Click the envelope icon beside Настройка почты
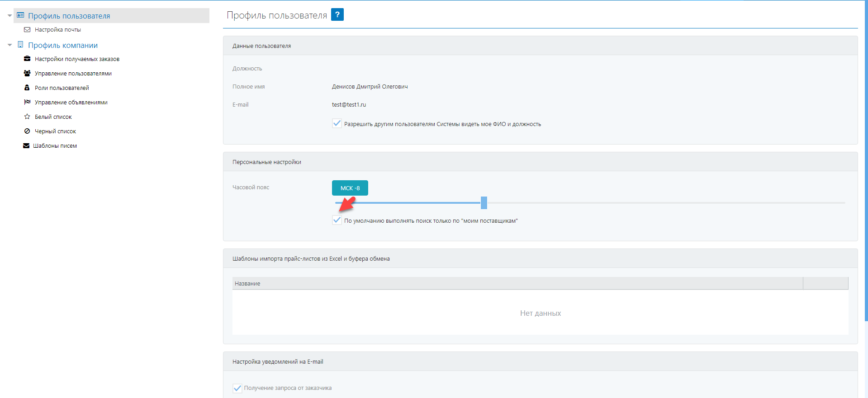Screen dimensions: 868x398 (27, 30)
